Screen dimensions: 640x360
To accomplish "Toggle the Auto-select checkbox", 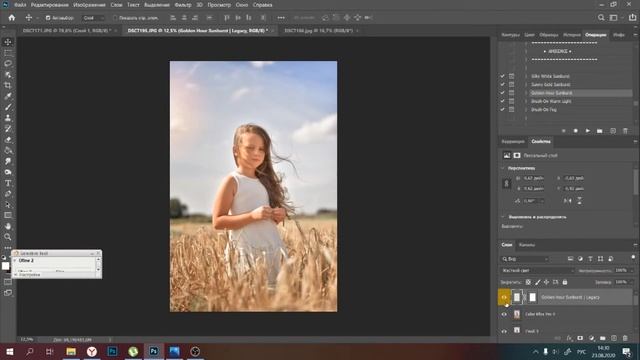I will [x=48, y=18].
